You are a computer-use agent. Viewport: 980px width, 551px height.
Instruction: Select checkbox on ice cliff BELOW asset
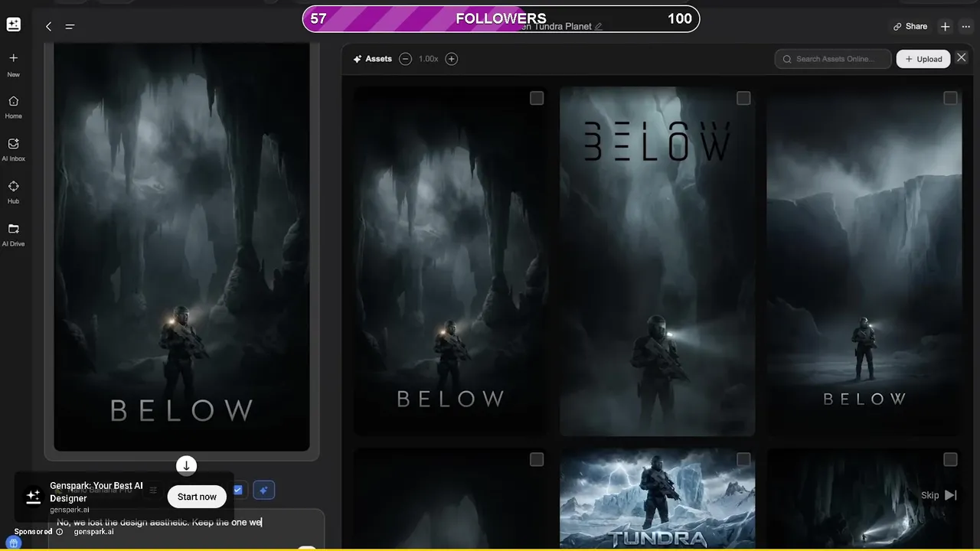[950, 98]
